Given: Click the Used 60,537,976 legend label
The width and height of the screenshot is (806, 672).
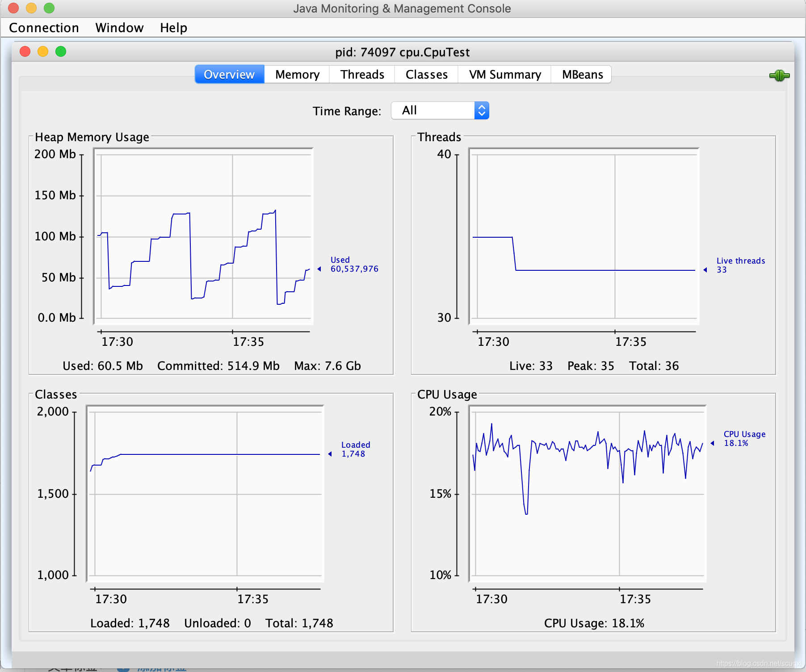Looking at the screenshot, I should point(354,265).
